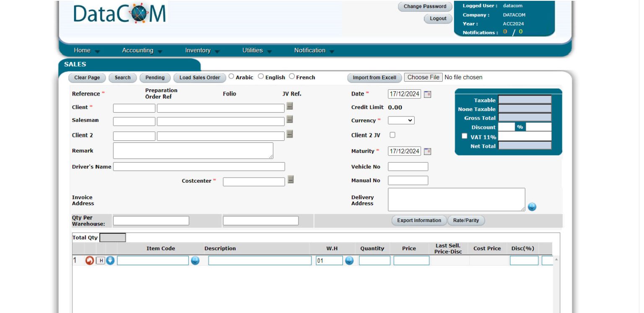Image resolution: width=644 pixels, height=313 pixels.
Task: Enable the VAT 11% checkbox
Action: pyautogui.click(x=464, y=135)
